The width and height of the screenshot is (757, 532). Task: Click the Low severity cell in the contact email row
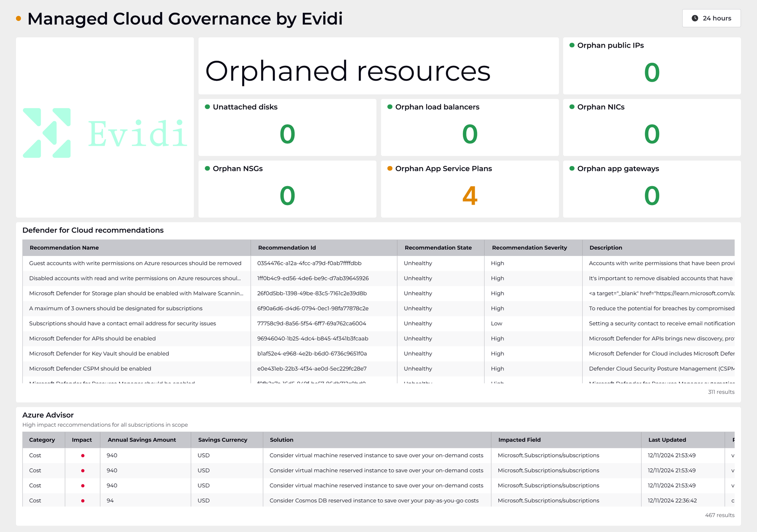(496, 323)
